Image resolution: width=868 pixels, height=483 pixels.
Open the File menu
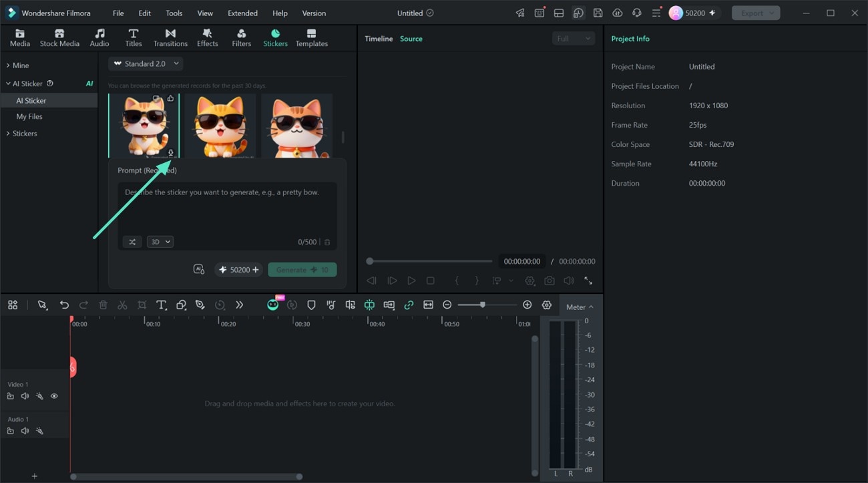point(118,13)
